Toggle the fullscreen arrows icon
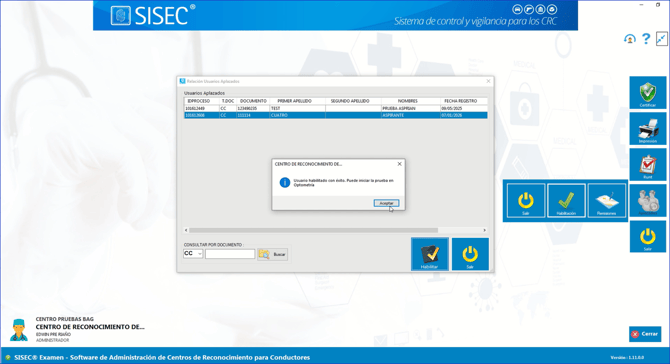The image size is (670, 364). tap(661, 39)
